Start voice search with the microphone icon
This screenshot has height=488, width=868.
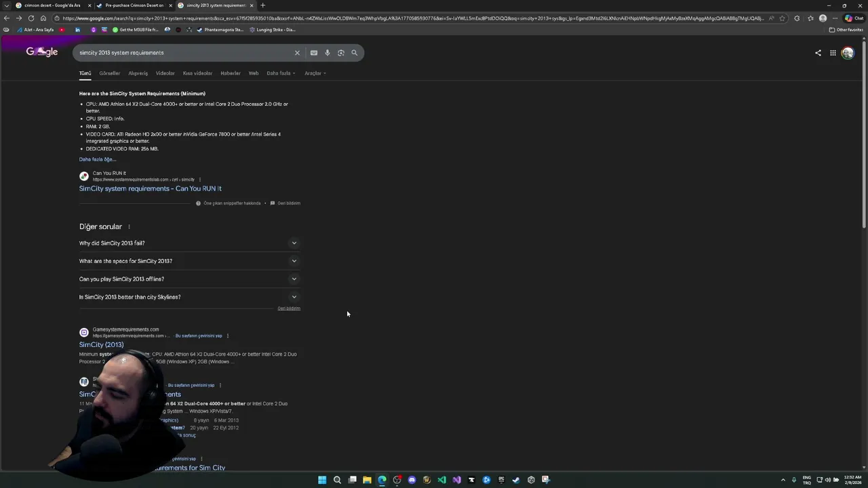coord(328,53)
